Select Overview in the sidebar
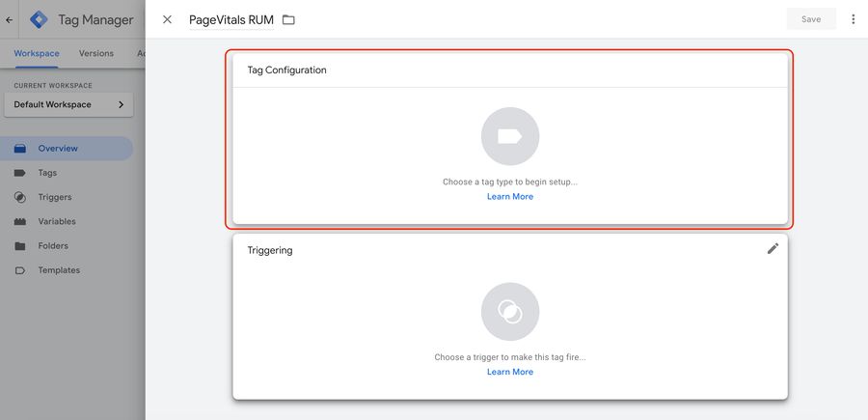Screen dimensions: 868x420 coord(67,149)
